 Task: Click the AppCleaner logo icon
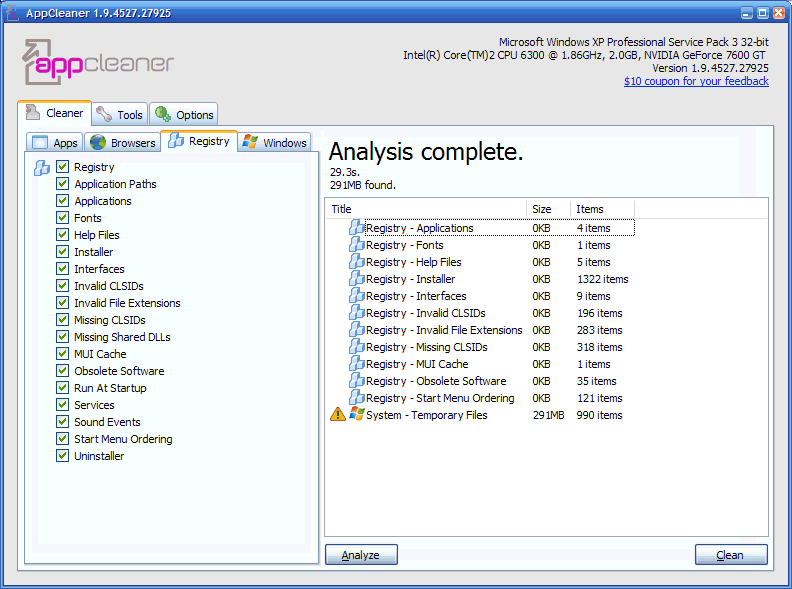click(x=40, y=62)
